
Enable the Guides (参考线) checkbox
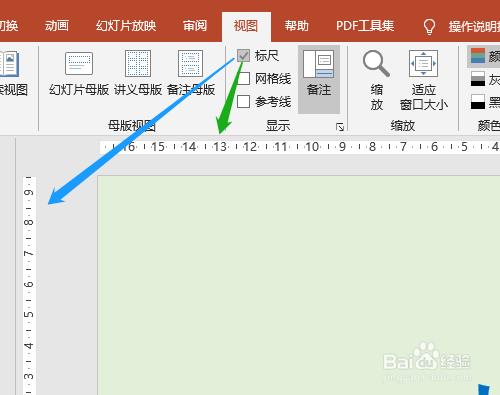pyautogui.click(x=243, y=101)
